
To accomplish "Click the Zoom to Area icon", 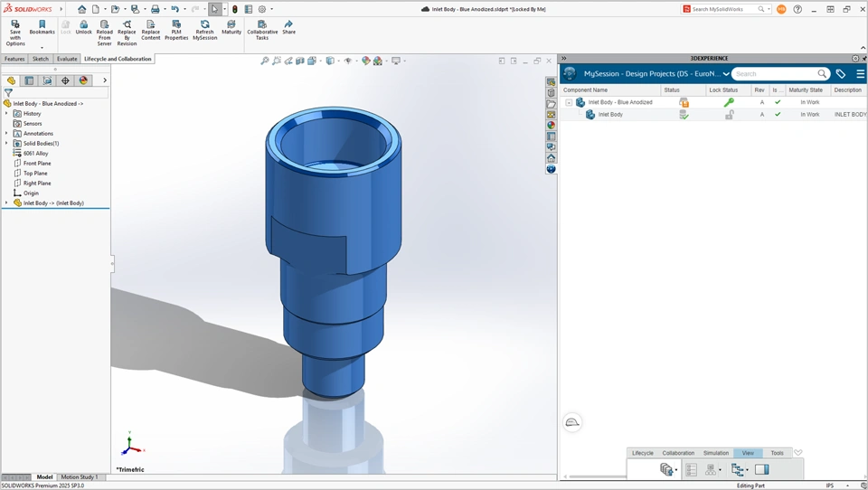I will pos(277,61).
